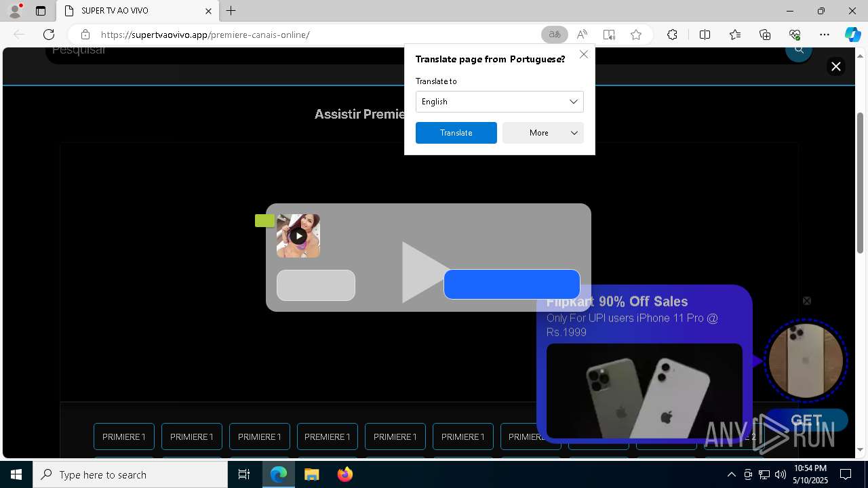Viewport: 868px width, 488px height.
Task: Click the site search magnifier icon
Action: (x=799, y=49)
